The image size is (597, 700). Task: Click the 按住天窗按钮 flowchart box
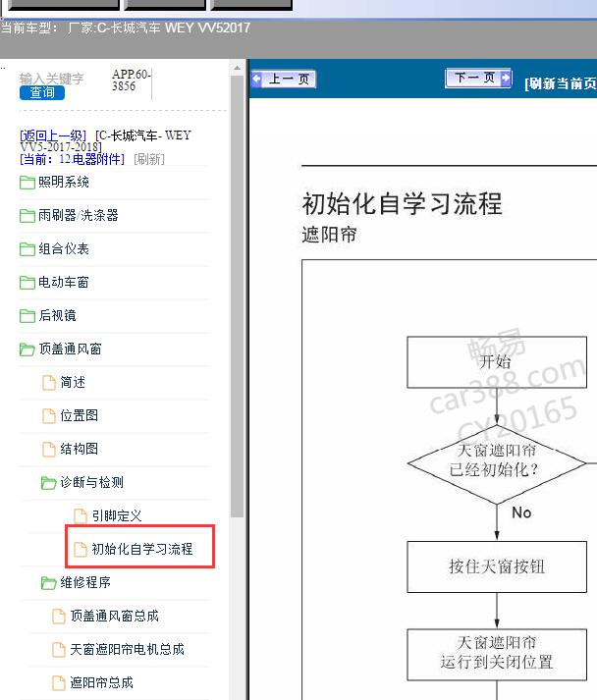(x=497, y=566)
